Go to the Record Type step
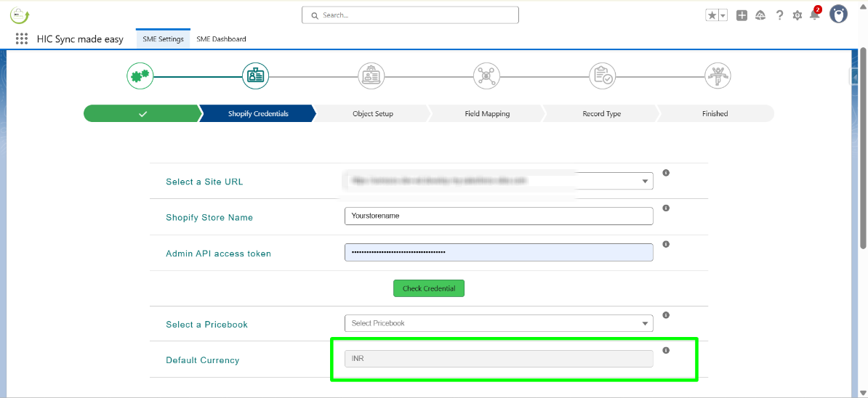The height and width of the screenshot is (398, 868). tap(601, 114)
